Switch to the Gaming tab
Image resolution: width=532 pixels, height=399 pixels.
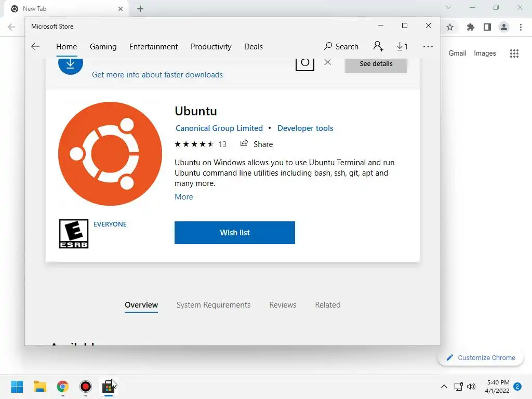pos(103,46)
